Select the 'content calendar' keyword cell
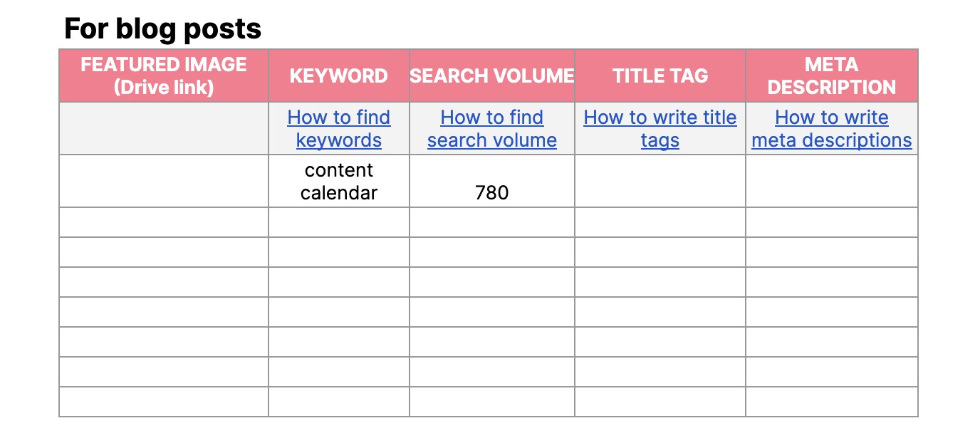980x443 pixels. [338, 181]
